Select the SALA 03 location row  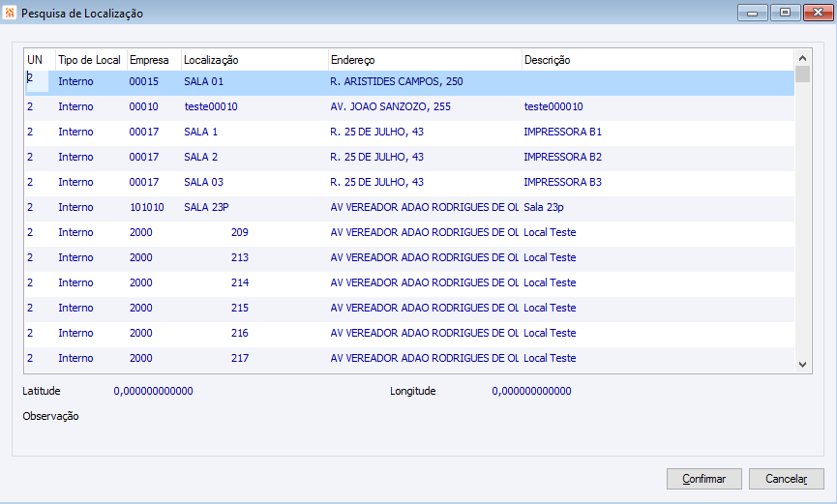(x=409, y=182)
